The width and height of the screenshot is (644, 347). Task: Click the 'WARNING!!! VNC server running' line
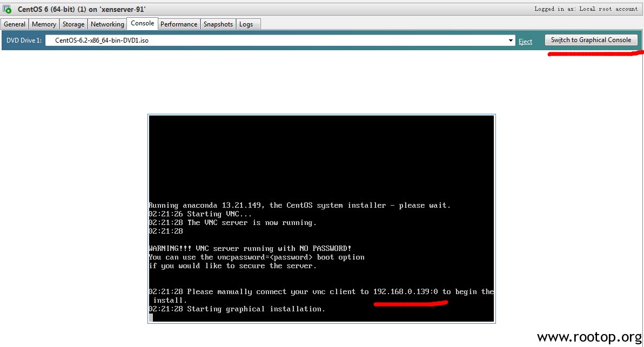(x=250, y=249)
